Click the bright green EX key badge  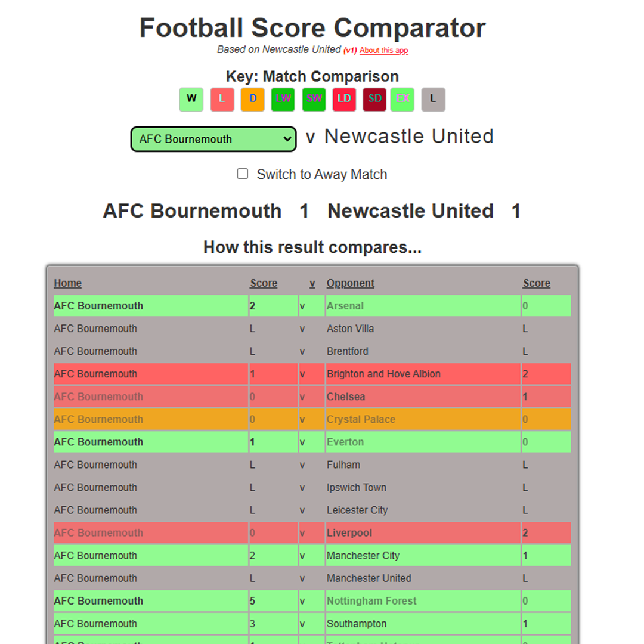(402, 100)
